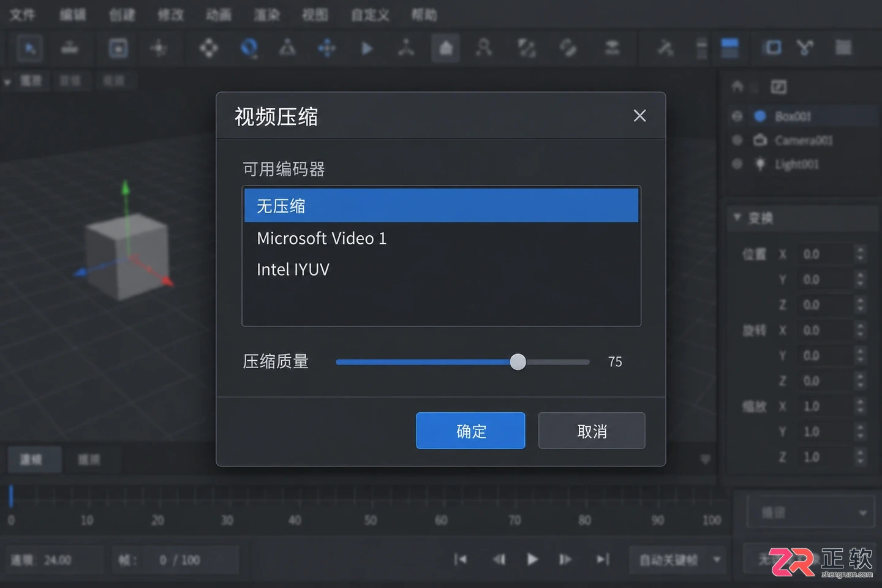The image size is (882, 588).
Task: Click the thin crosshair toolbar icon
Action: [x=159, y=48]
